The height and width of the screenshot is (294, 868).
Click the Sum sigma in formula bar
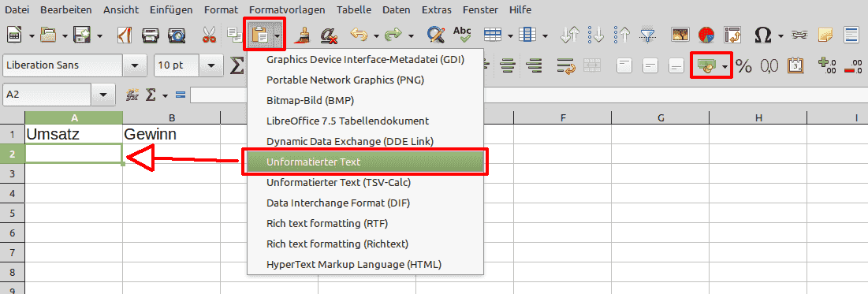point(150,95)
